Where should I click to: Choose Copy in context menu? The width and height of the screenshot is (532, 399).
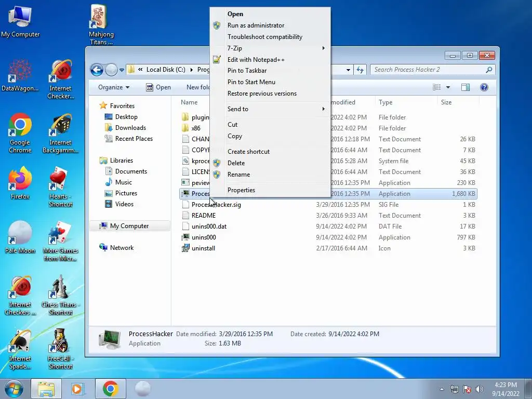pos(270,136)
